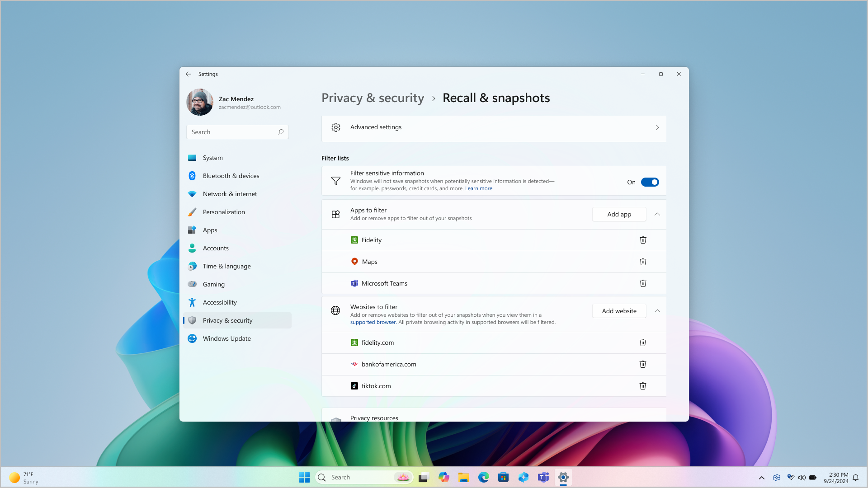Click Add website button to filter

pyautogui.click(x=619, y=310)
